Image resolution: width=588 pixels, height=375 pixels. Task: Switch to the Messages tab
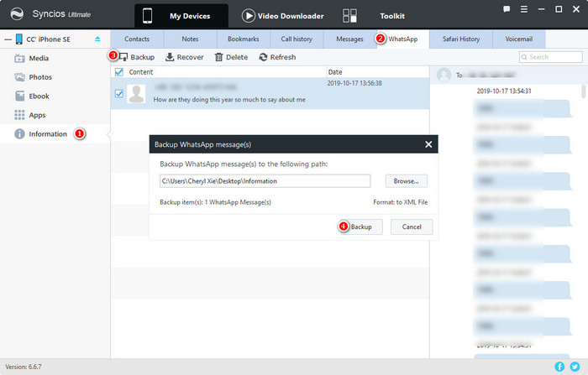pos(350,39)
